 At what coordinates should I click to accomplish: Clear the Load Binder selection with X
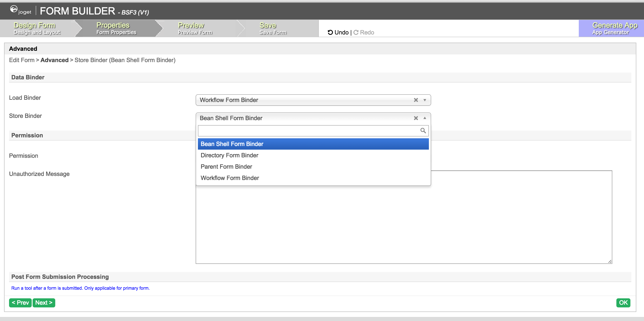(416, 100)
